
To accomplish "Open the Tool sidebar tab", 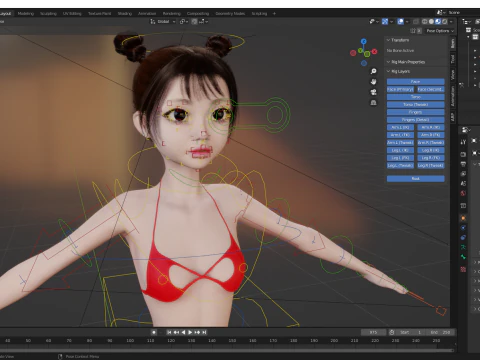I will coord(453,59).
